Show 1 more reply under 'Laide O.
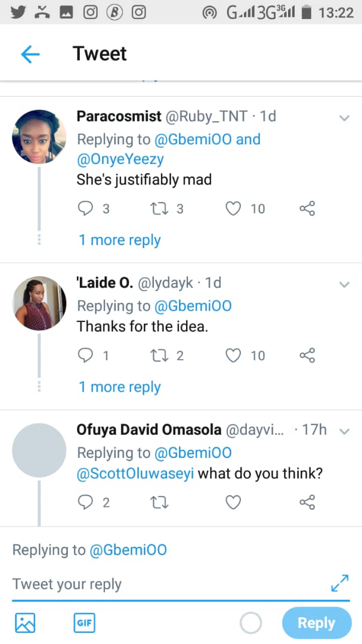 click(x=119, y=387)
